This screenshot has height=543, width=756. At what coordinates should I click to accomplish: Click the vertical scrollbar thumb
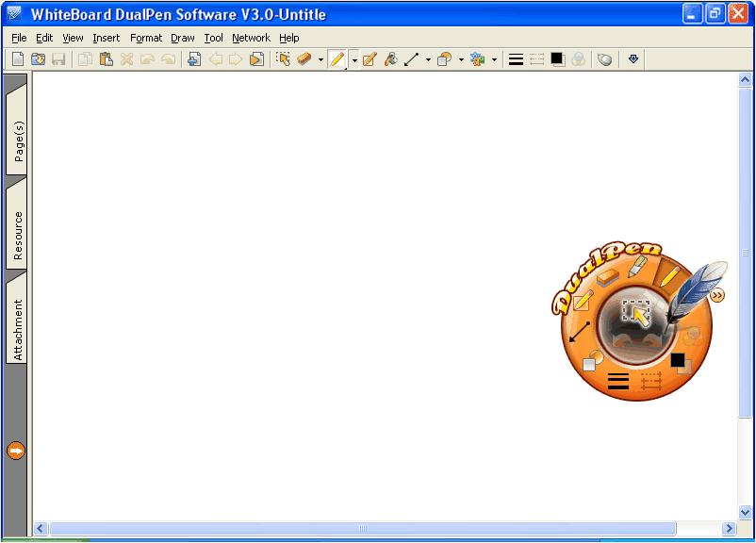(x=745, y=253)
